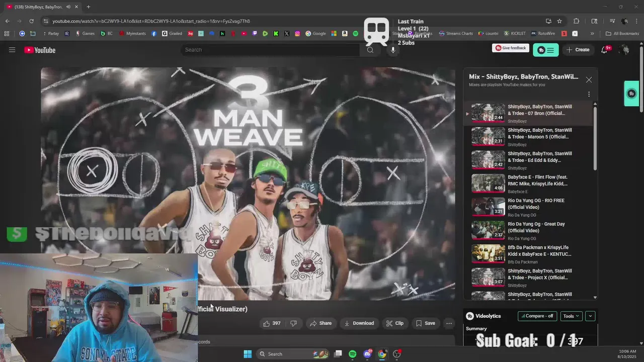Image resolution: width=644 pixels, height=362 pixels.
Task: Go to YouTube home via logo
Action: 40,50
